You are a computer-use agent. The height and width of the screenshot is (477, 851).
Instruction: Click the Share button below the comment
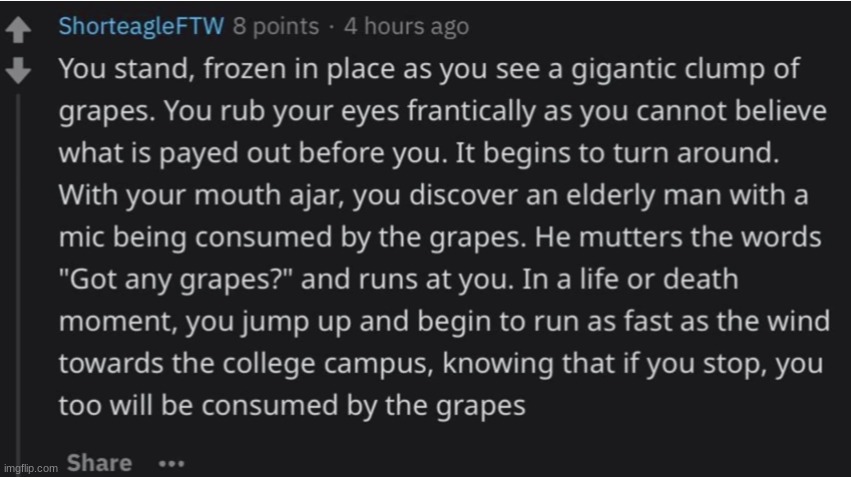(99, 463)
